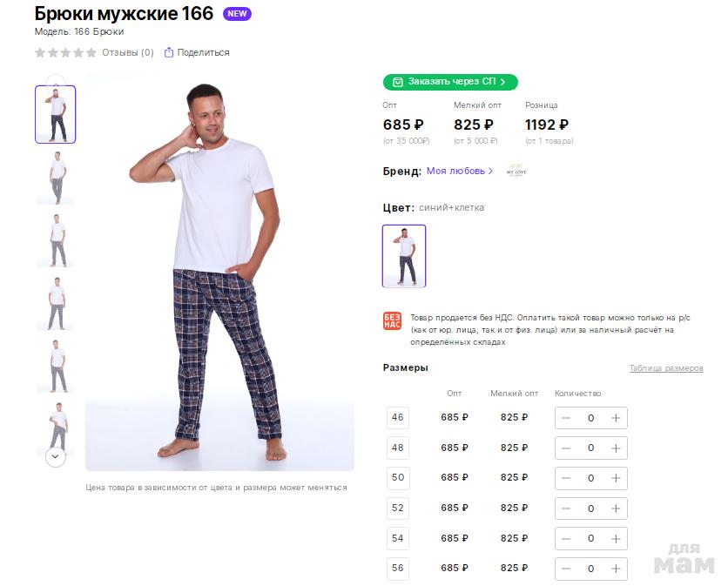This screenshot has height=586, width=728.
Task: View the fourth gallery thumbnail
Action: click(x=56, y=303)
